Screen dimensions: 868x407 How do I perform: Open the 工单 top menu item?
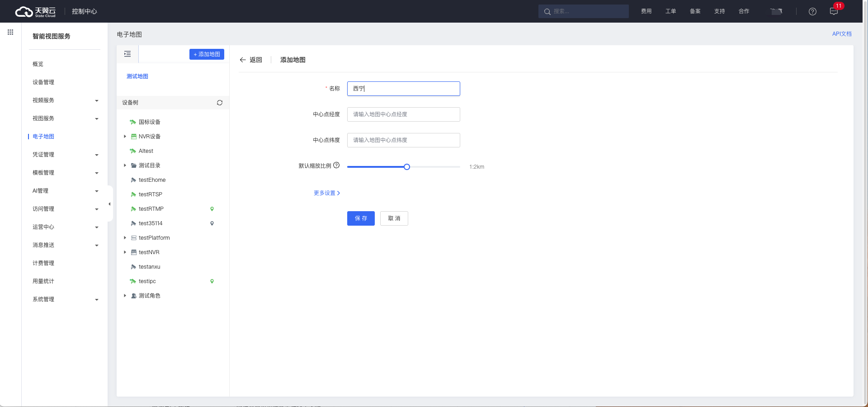coord(670,11)
